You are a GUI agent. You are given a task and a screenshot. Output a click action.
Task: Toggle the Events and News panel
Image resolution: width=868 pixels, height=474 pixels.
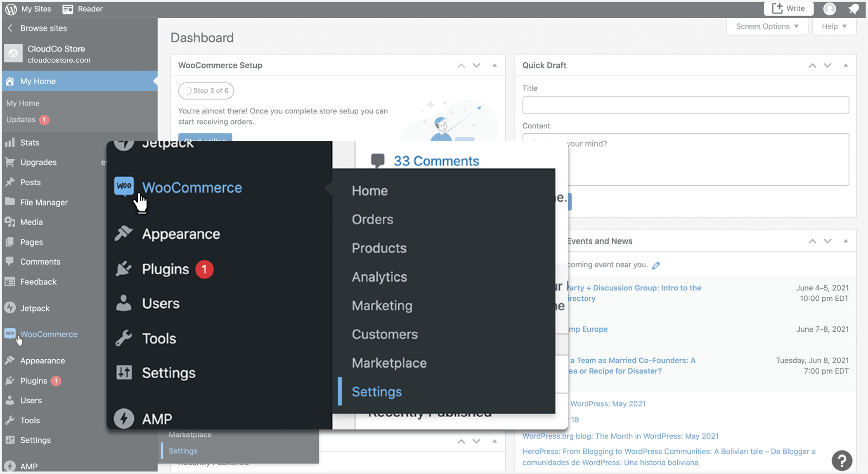[x=846, y=241]
